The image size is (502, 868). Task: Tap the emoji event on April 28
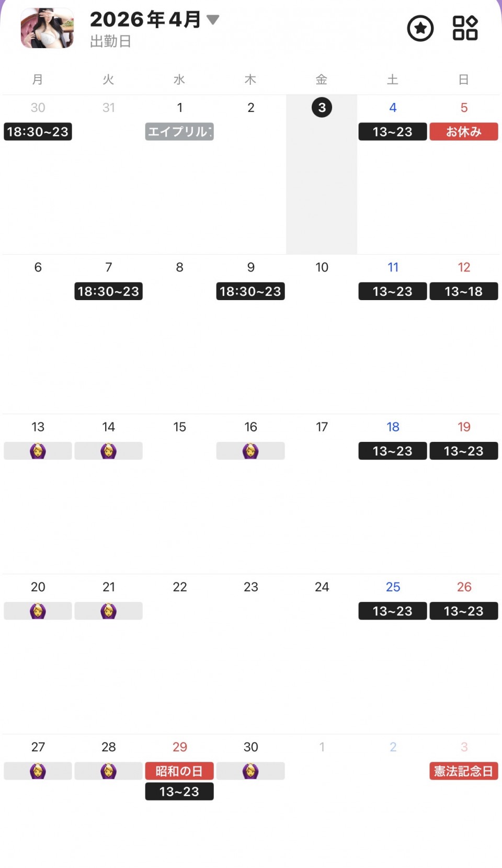point(108,771)
